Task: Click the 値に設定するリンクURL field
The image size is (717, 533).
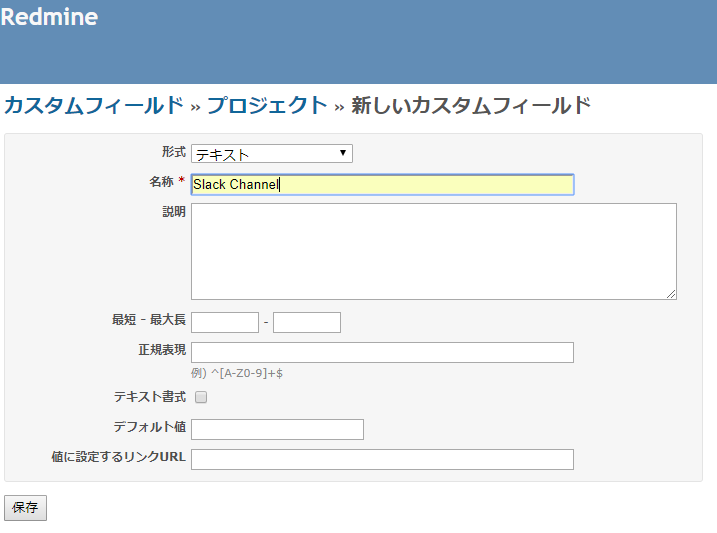Action: pos(382,459)
